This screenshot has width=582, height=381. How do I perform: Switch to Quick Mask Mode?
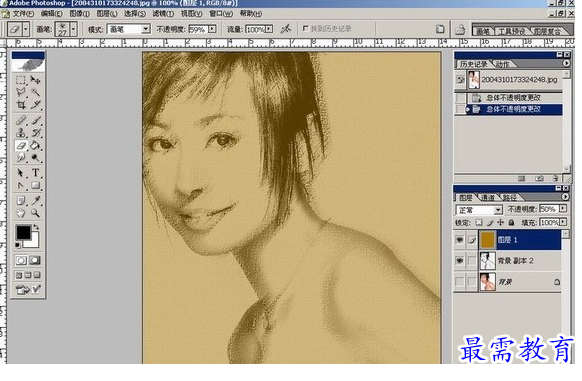click(x=35, y=260)
